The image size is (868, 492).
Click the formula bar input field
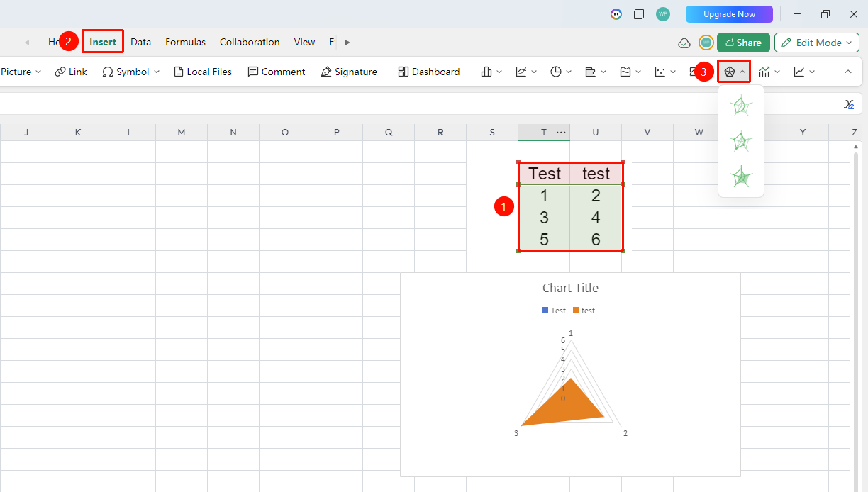coord(418,104)
